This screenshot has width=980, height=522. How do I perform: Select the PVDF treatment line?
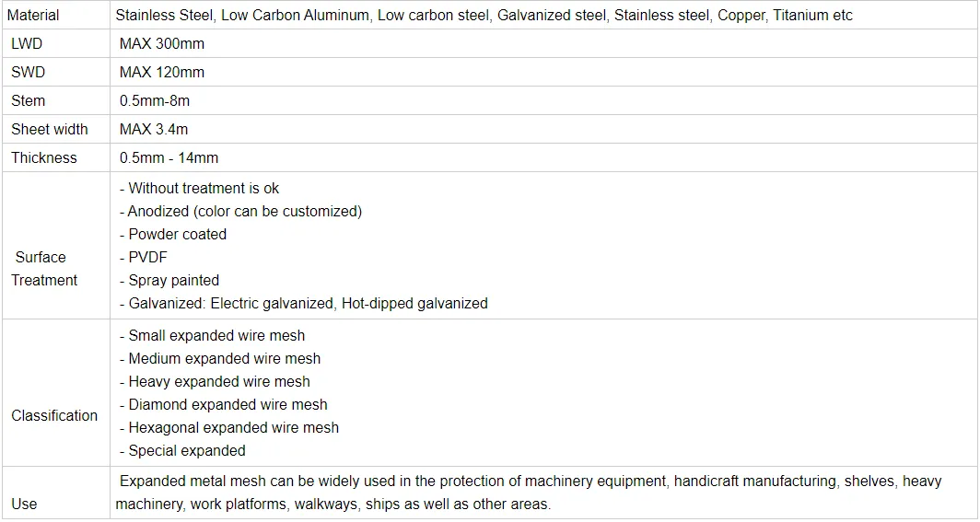tap(144, 257)
